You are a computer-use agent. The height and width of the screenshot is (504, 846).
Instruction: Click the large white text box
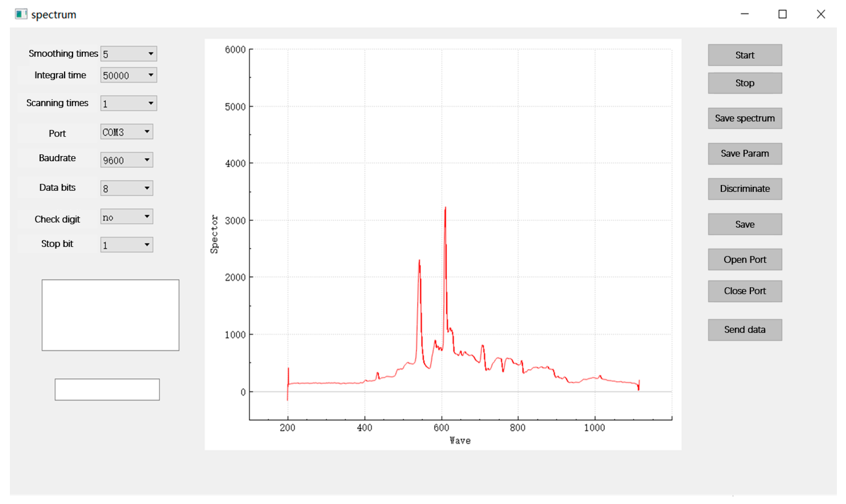click(x=110, y=315)
